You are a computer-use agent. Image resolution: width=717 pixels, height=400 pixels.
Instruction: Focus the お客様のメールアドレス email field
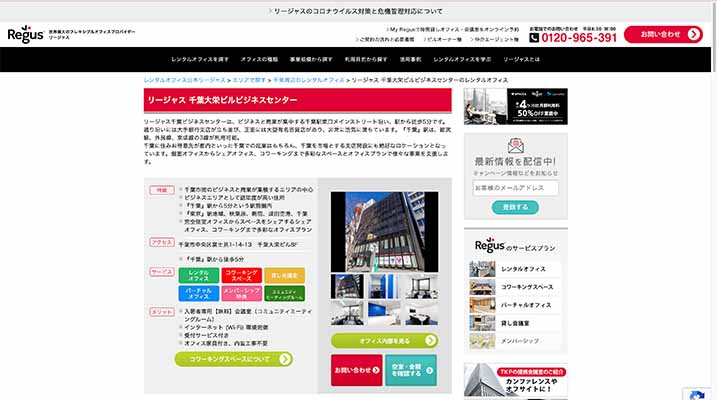pos(515,188)
